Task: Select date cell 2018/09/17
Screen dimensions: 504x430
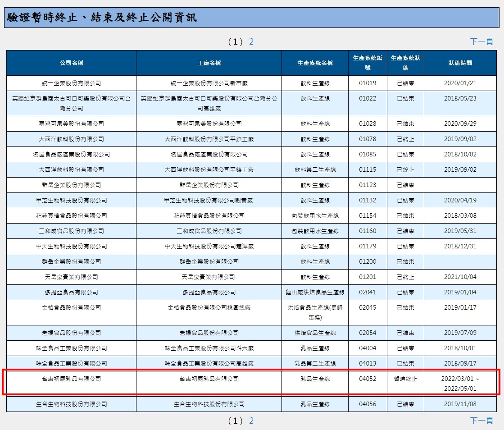Action: [460, 364]
